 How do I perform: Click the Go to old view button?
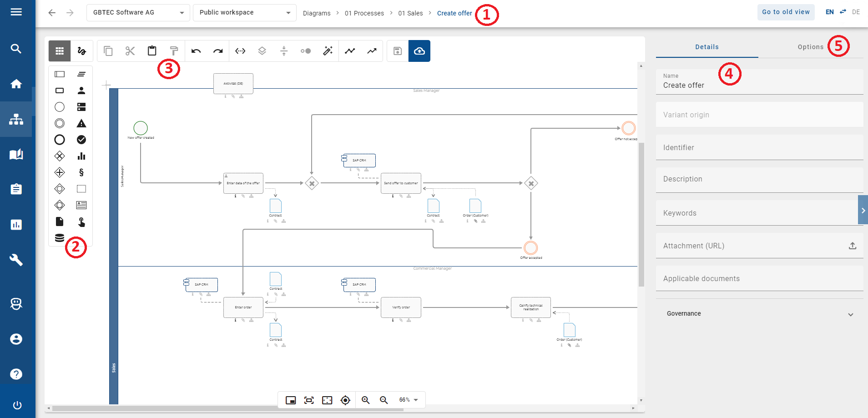(785, 12)
